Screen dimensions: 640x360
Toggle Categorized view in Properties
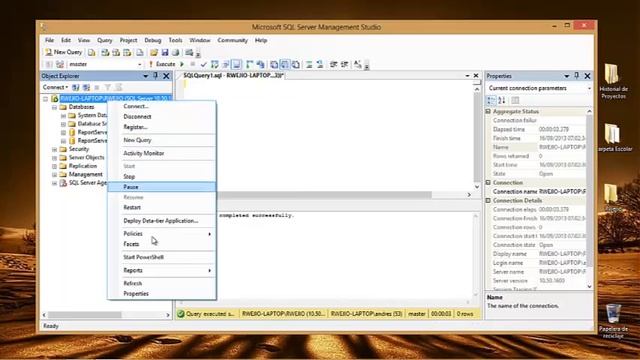tap(491, 100)
